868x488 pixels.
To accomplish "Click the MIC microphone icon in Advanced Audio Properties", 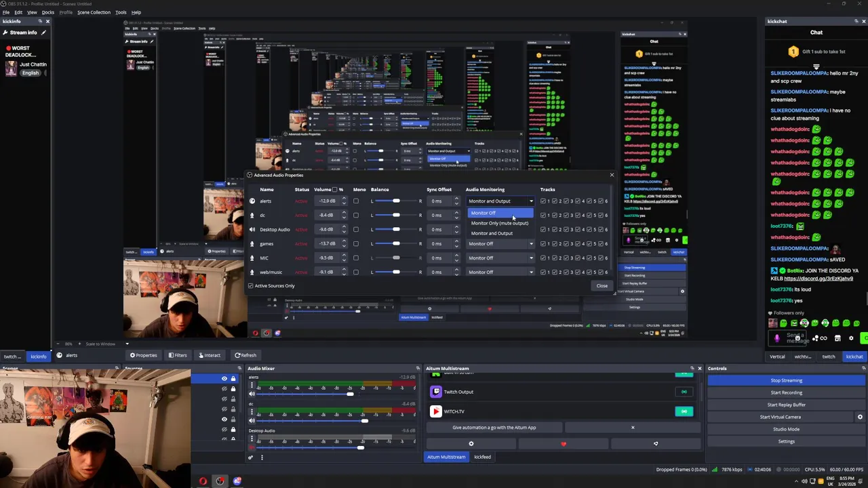I will (x=252, y=258).
